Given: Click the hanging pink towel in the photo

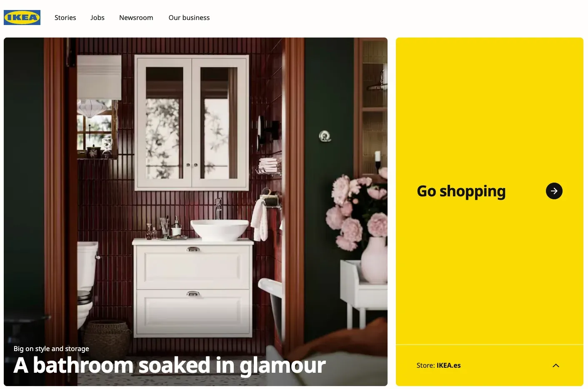Looking at the screenshot, I should tap(260, 220).
